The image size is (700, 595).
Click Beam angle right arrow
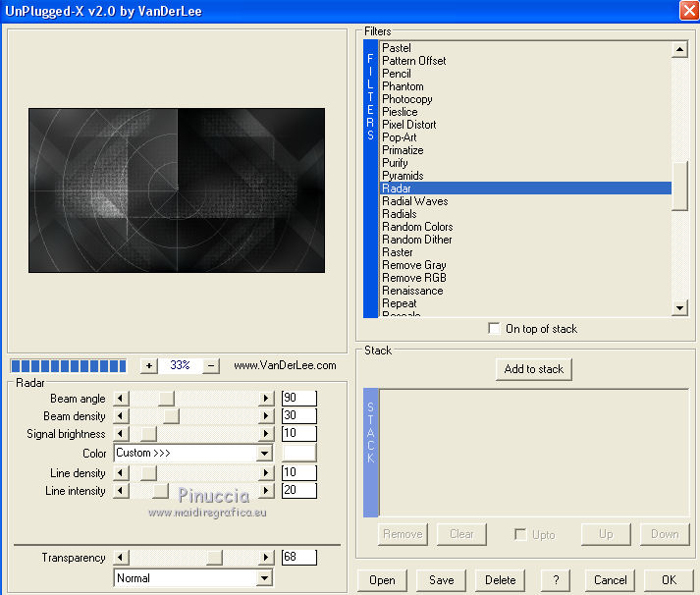pos(265,398)
